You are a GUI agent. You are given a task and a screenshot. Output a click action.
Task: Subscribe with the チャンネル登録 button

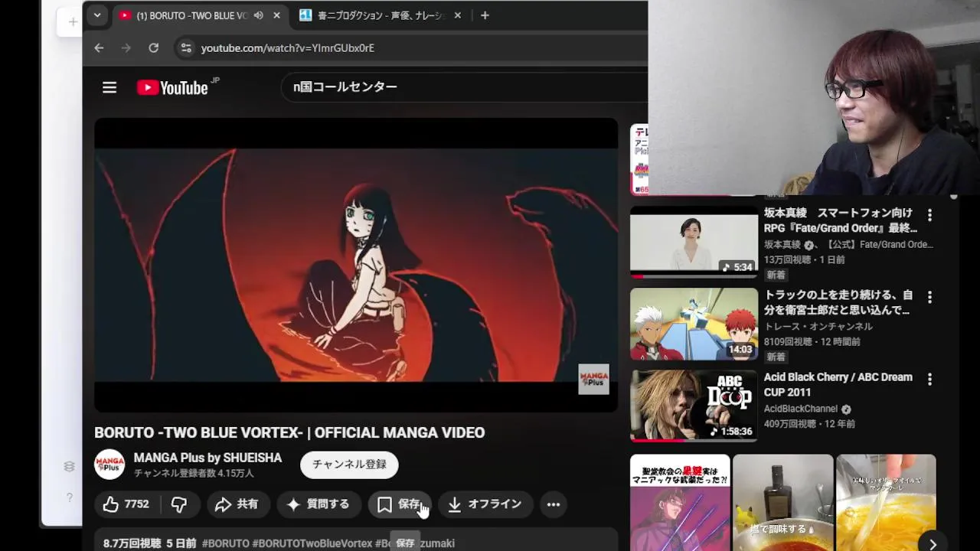(349, 465)
